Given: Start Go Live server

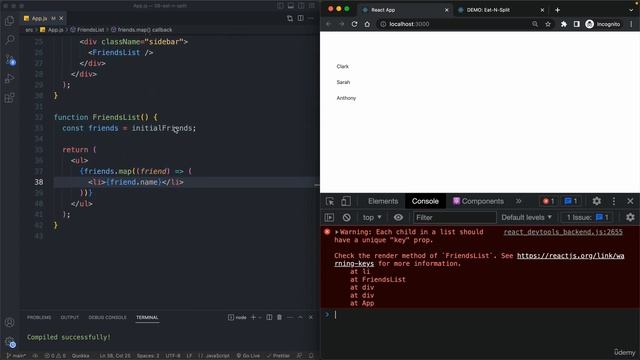Looking at the screenshot, I should (248, 356).
